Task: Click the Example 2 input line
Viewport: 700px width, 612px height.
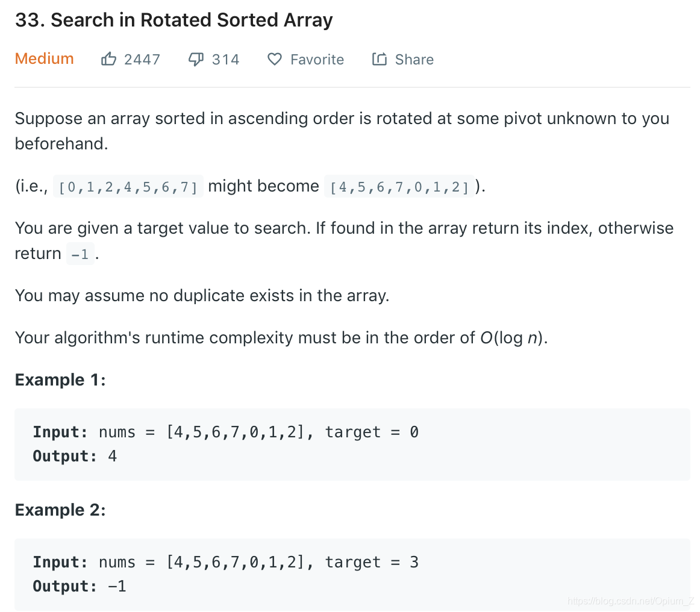Action: [226, 562]
